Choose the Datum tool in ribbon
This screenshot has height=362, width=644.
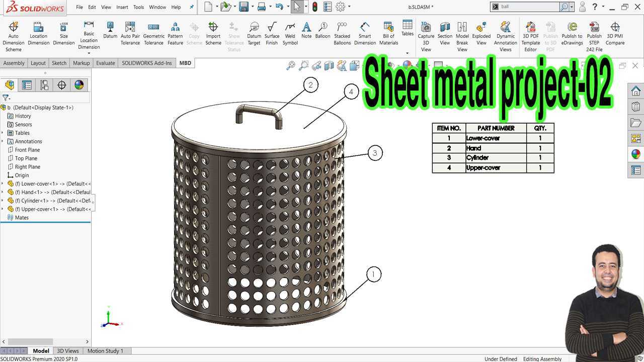point(110,30)
